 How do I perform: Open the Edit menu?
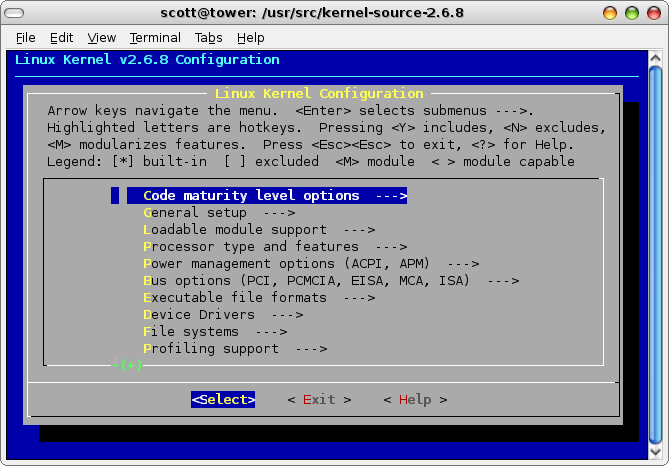[x=62, y=38]
